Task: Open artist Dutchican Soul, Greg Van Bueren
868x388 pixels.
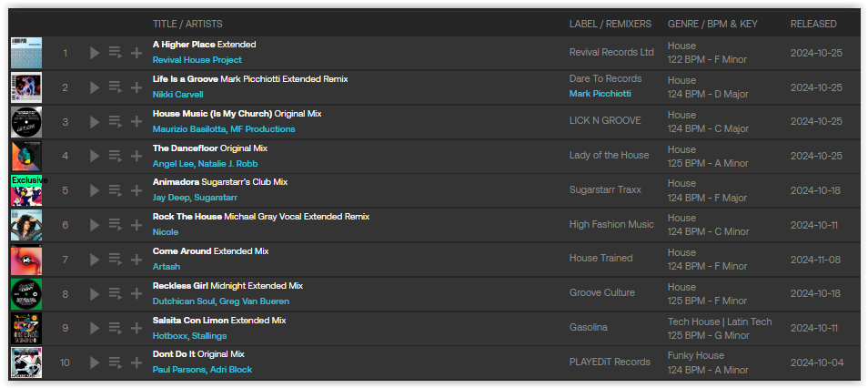Action: click(221, 301)
